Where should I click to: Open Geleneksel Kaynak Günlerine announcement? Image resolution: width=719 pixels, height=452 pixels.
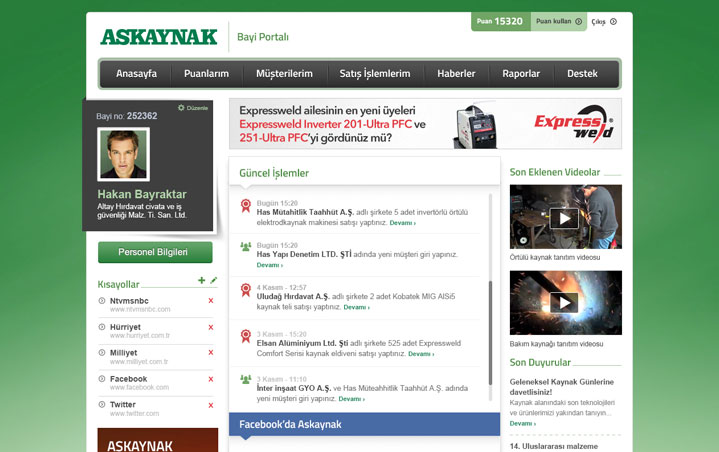(x=561, y=387)
